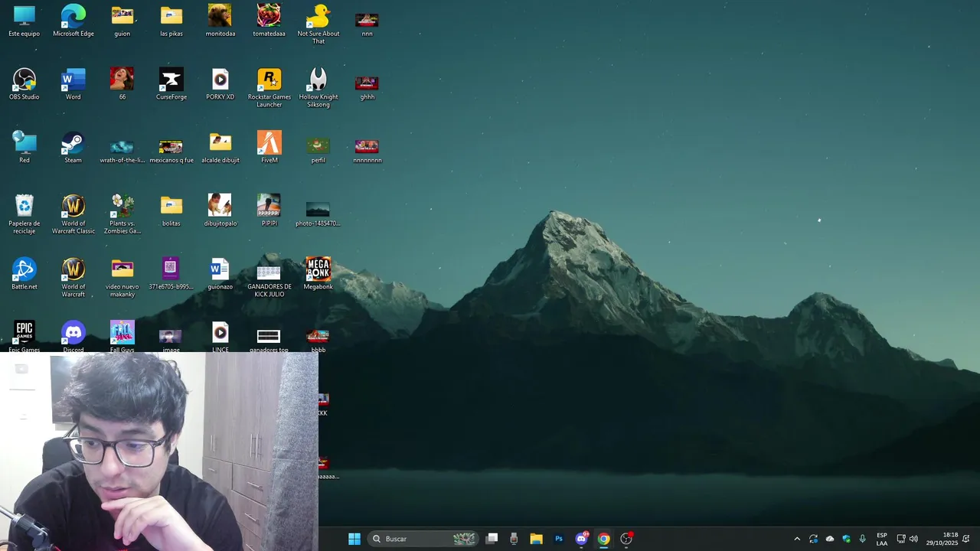Select the ghhh image file
980x551 pixels.
[367, 87]
